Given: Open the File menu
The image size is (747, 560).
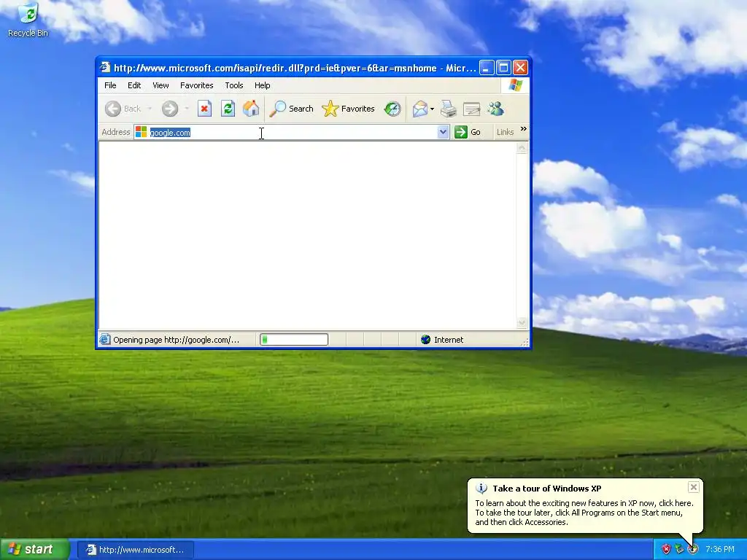Looking at the screenshot, I should pos(110,85).
